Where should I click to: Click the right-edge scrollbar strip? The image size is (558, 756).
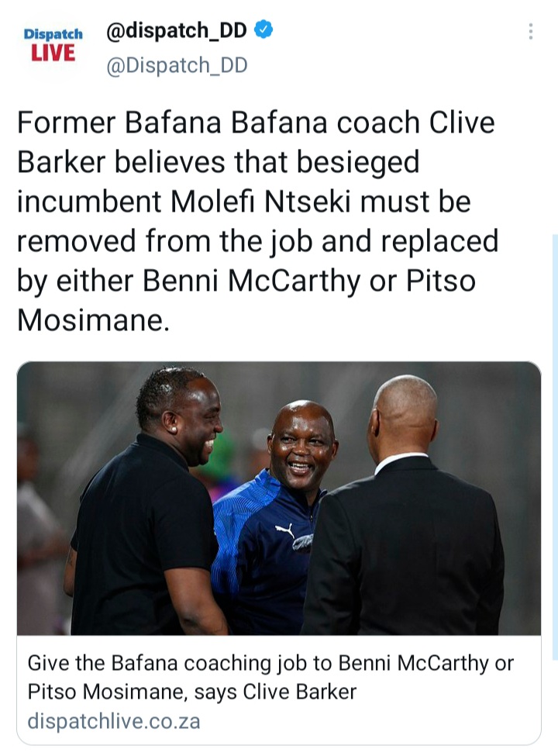[554, 446]
